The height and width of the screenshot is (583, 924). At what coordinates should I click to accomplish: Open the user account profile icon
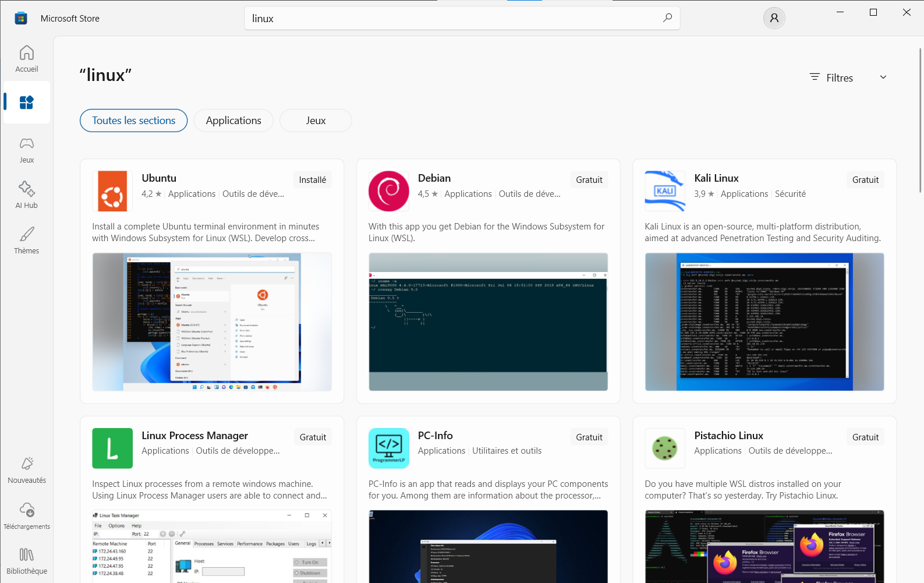coord(774,18)
